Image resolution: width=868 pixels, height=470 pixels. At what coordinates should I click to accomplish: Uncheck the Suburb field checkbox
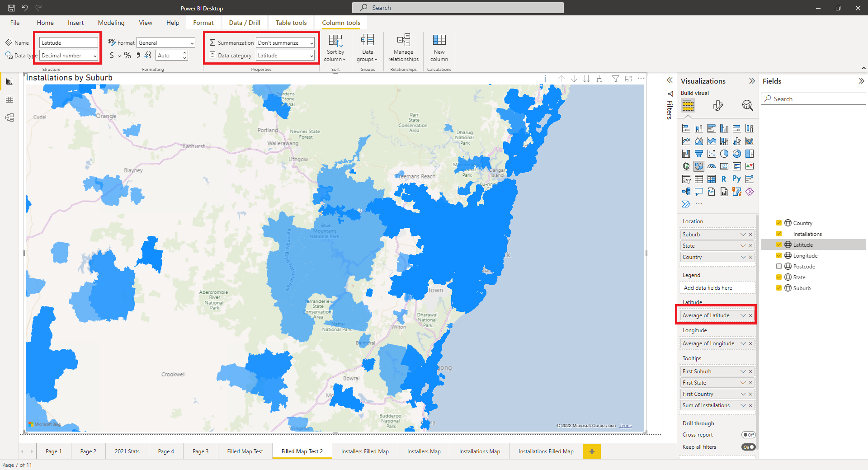click(x=779, y=288)
